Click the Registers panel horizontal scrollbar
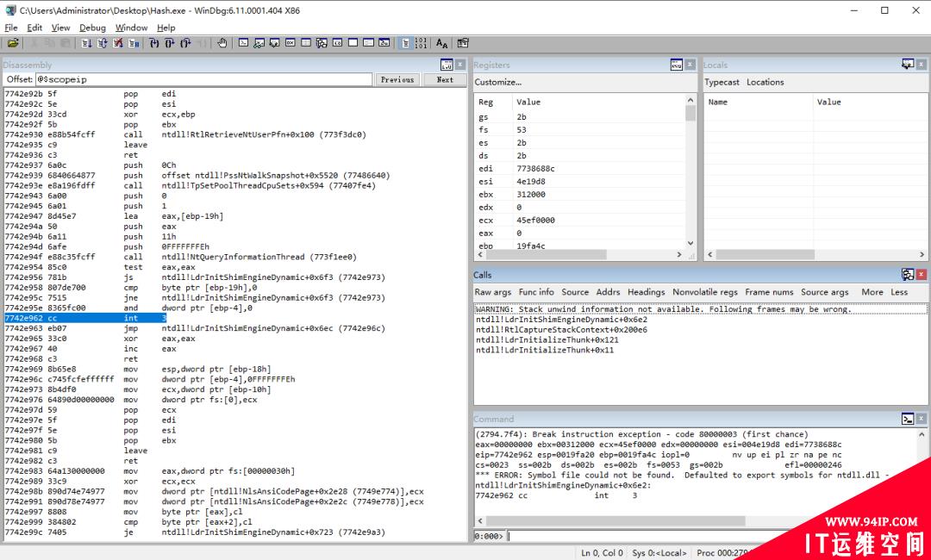 (x=582, y=254)
